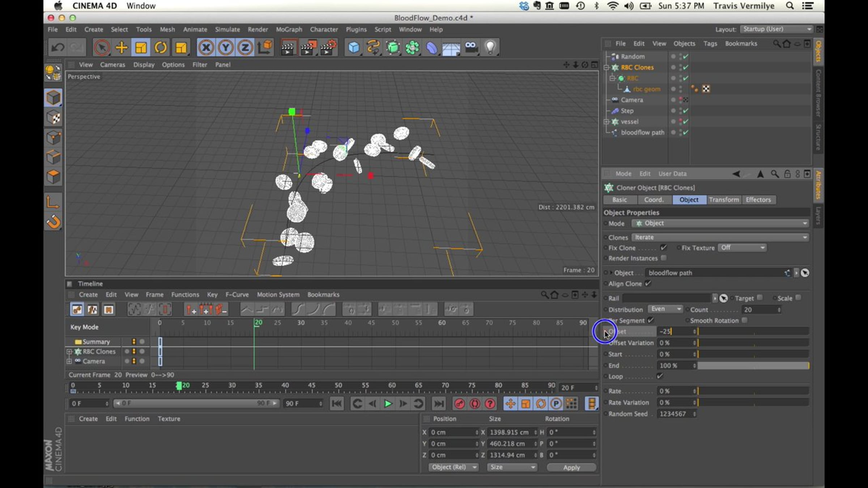Screen dimensions: 868x488
Task: Toggle the X axis lock
Action: (x=206, y=47)
